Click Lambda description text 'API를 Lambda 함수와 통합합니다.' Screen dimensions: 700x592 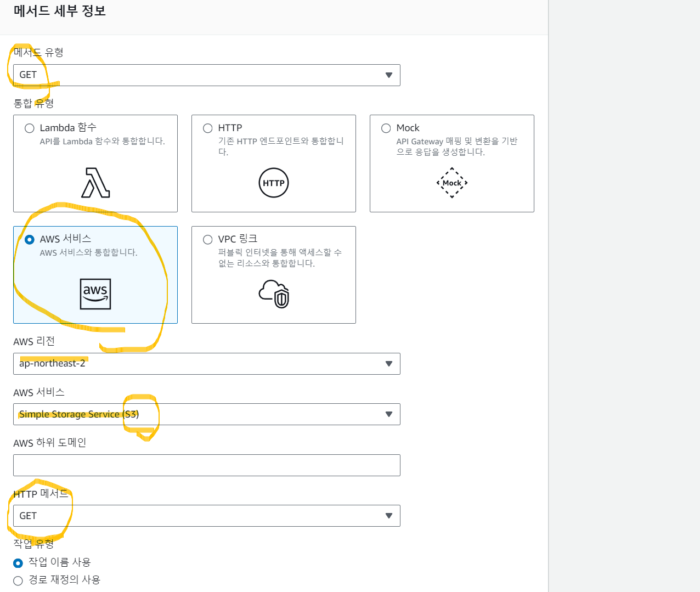102,141
